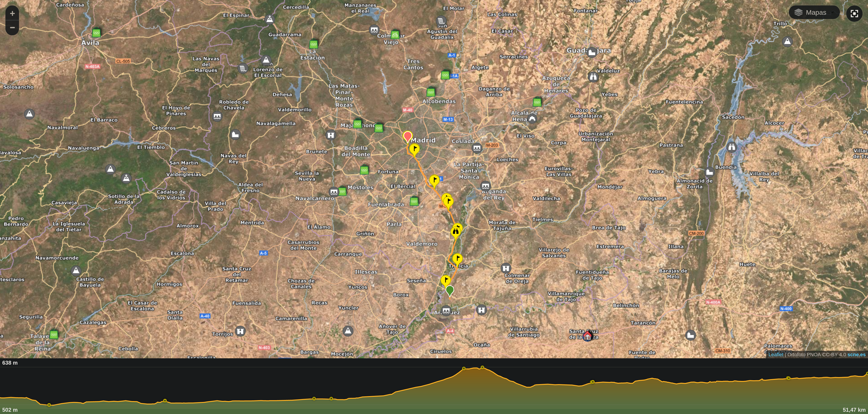Click the lowest point marker on elevation profile
The height and width of the screenshot is (414, 868).
49,405
